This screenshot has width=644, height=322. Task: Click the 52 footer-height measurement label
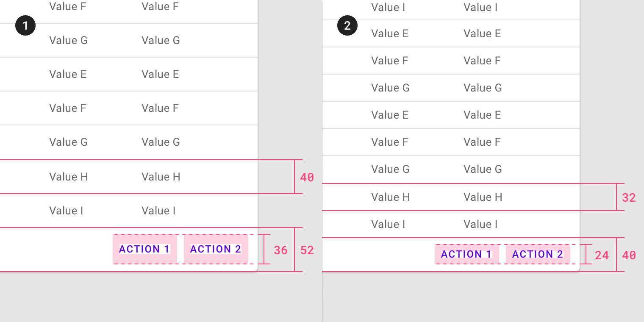click(x=307, y=250)
